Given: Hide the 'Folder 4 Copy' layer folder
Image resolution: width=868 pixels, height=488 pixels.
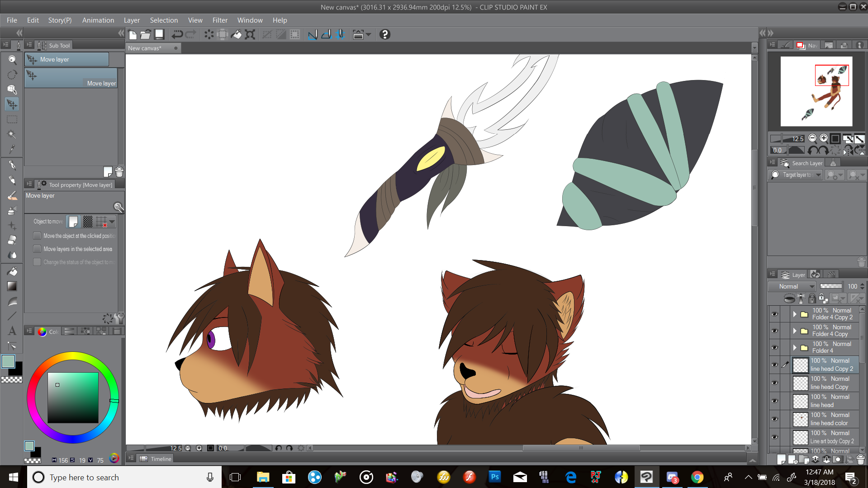Looking at the screenshot, I should [x=774, y=331].
